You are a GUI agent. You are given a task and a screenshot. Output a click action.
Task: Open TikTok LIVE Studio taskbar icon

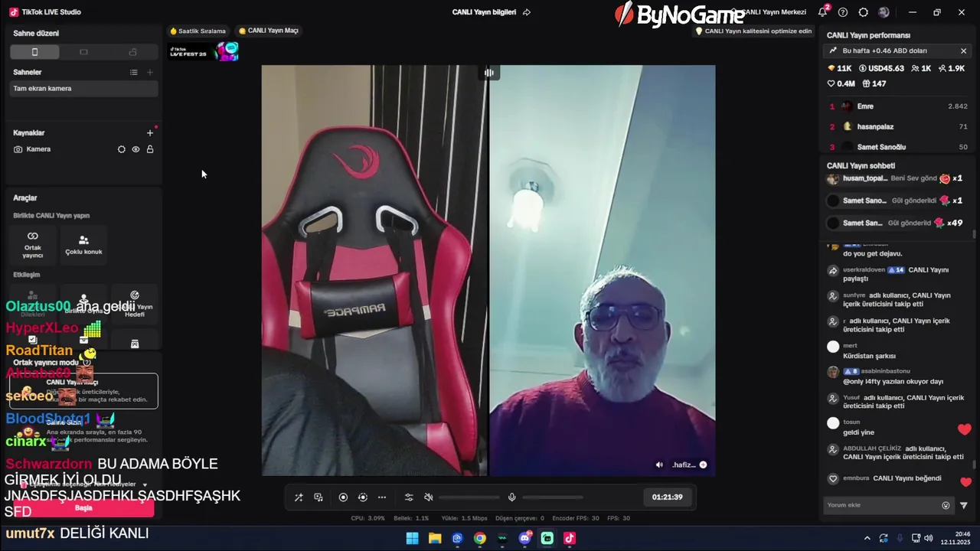pyautogui.click(x=570, y=538)
